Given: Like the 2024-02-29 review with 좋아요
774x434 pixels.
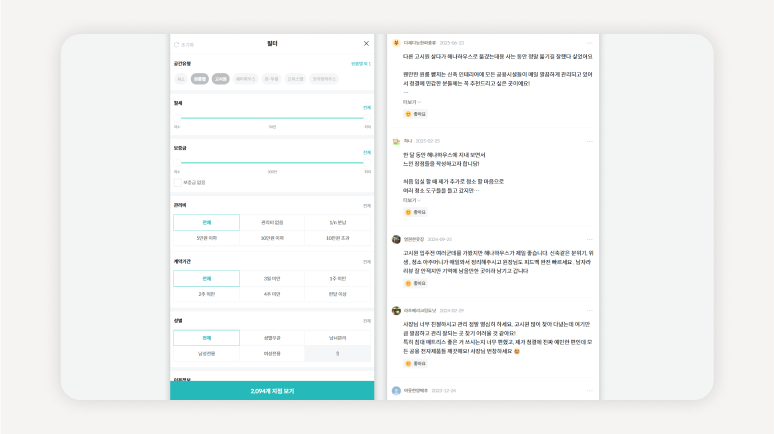Looking at the screenshot, I should 415,363.
